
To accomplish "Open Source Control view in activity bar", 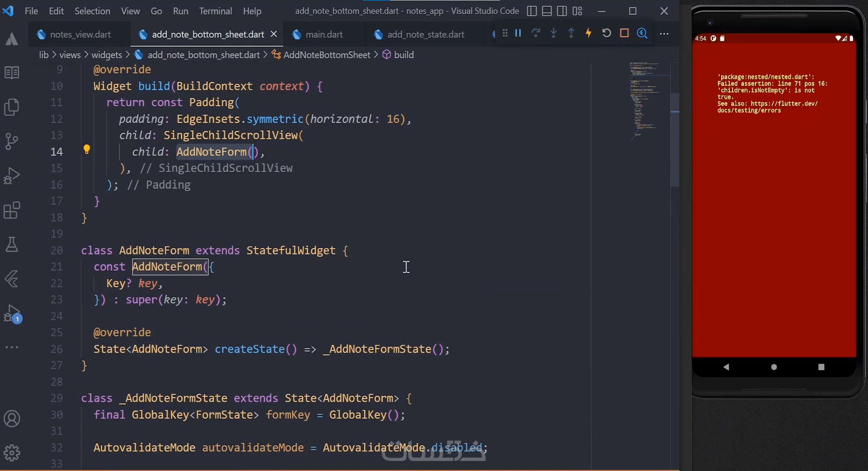I will point(12,142).
